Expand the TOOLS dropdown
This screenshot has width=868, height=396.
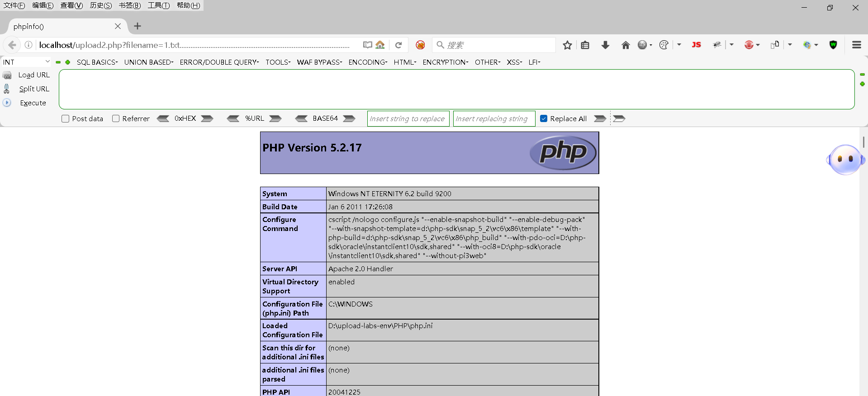[278, 62]
